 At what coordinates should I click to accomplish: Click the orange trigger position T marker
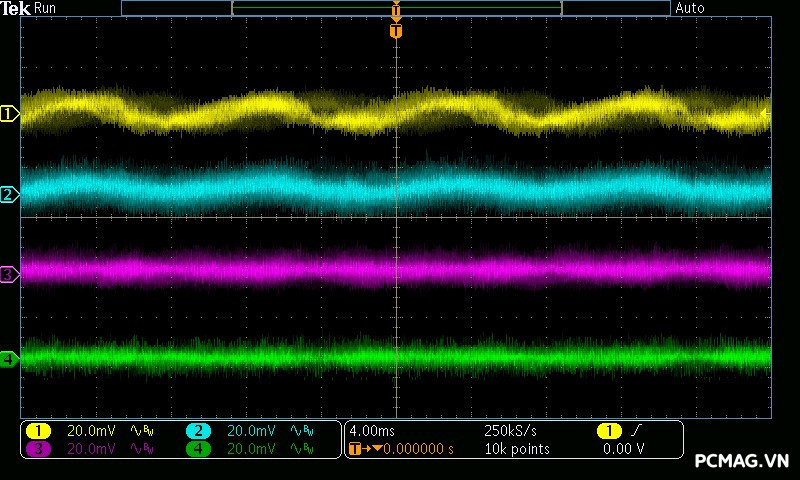coord(396,31)
